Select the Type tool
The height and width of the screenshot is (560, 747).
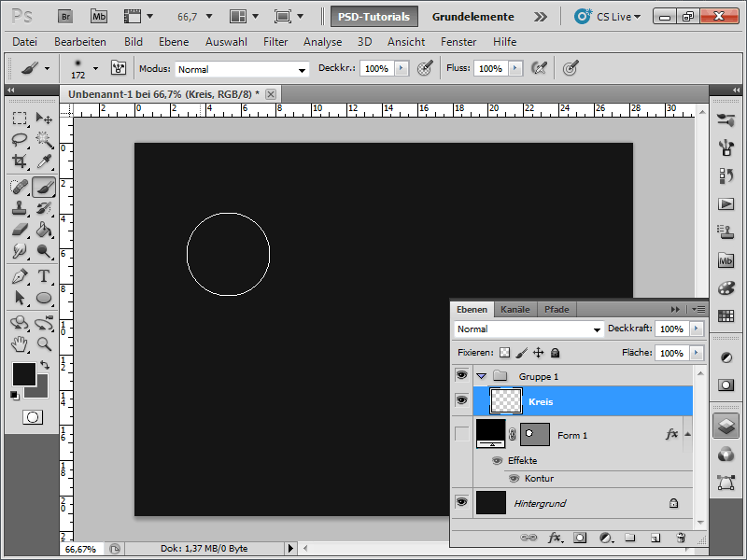point(44,276)
